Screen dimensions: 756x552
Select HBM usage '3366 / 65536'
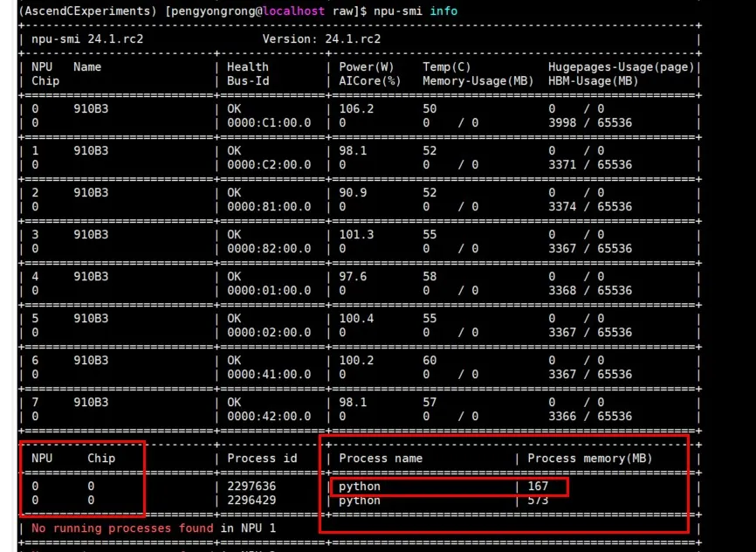(x=590, y=417)
